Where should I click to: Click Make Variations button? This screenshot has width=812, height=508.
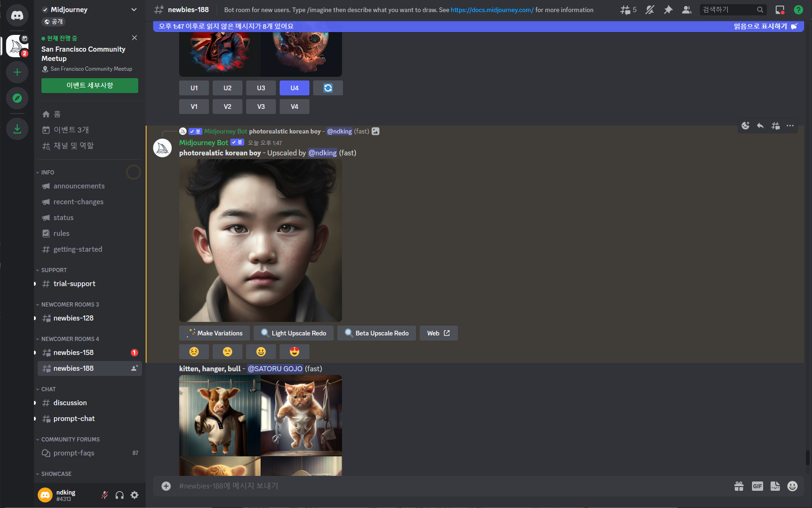tap(215, 333)
